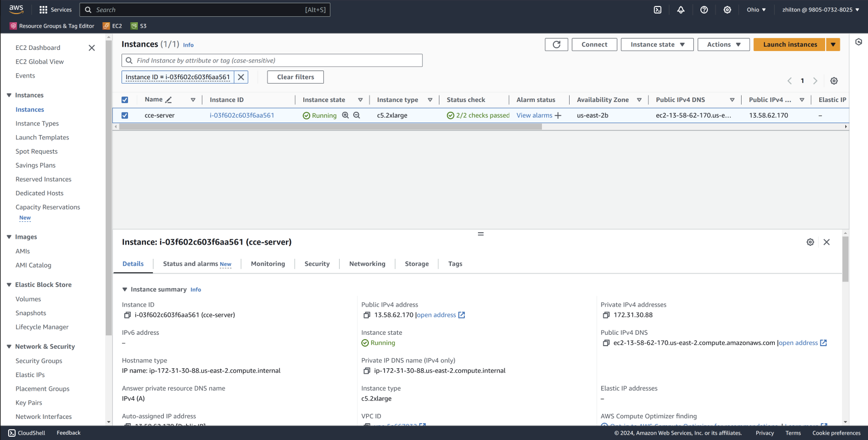
Task: Open the notifications bell
Action: click(x=681, y=10)
